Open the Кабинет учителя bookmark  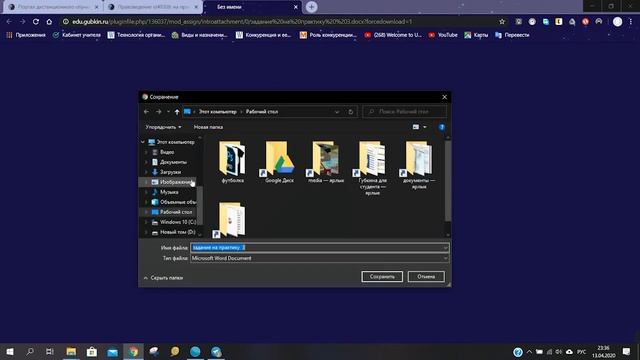pyautogui.click(x=77, y=35)
